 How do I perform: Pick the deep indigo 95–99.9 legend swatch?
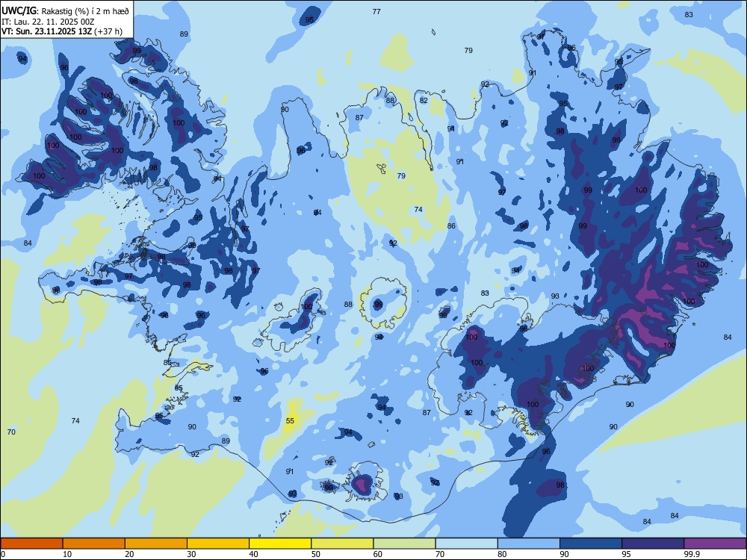pyautogui.click(x=653, y=544)
